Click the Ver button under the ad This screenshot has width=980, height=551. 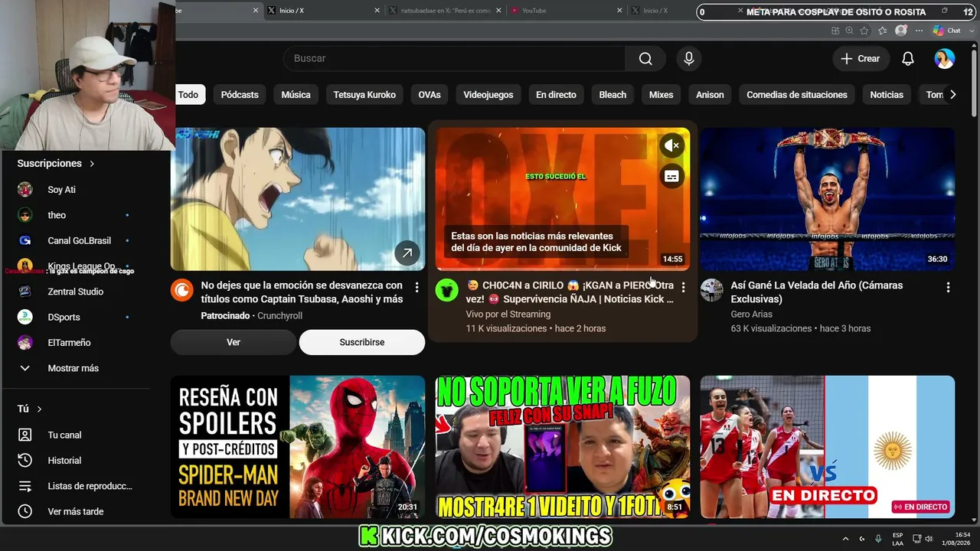tap(234, 342)
